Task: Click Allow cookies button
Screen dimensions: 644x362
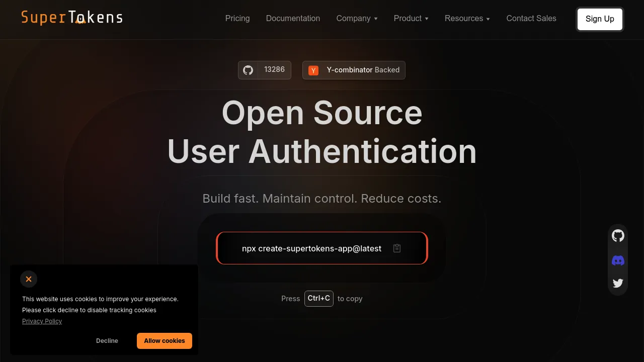Action: point(165,341)
